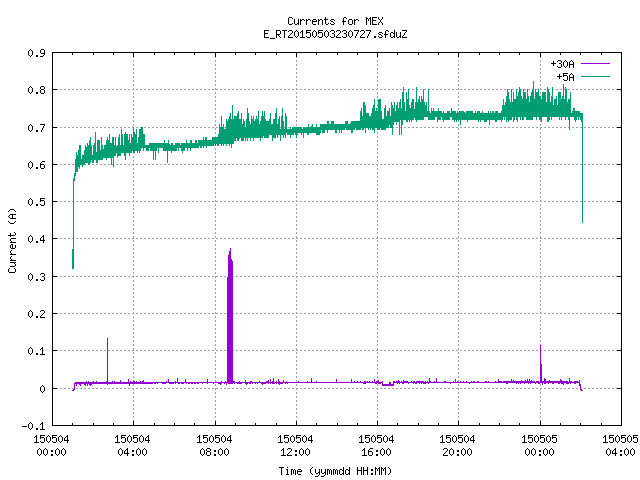Click the y-axis tick label 0.3

[x=36, y=277]
